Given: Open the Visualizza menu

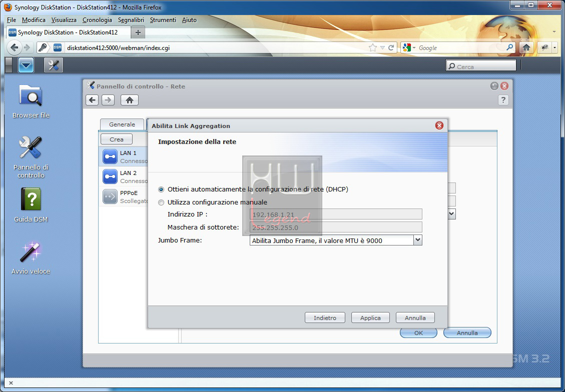Looking at the screenshot, I should click(64, 20).
